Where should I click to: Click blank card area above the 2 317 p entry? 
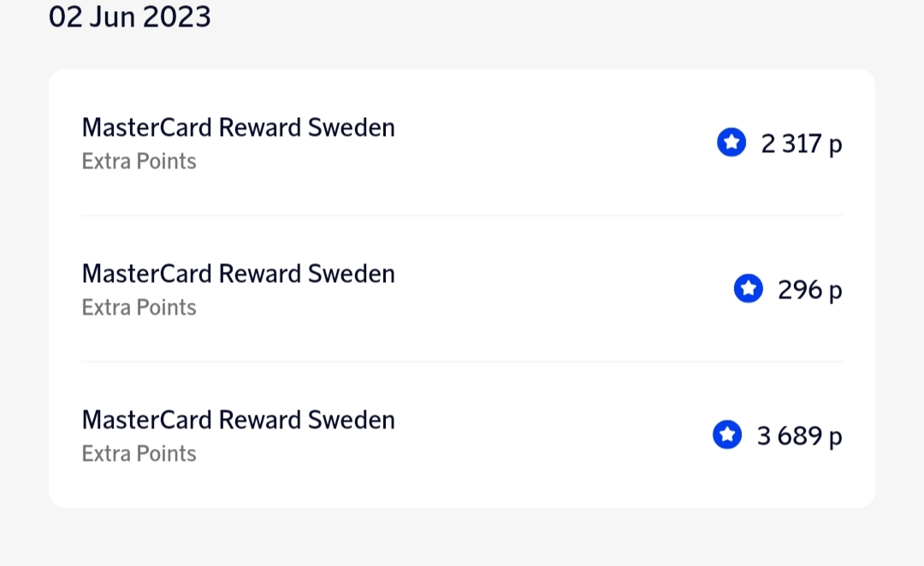462,87
